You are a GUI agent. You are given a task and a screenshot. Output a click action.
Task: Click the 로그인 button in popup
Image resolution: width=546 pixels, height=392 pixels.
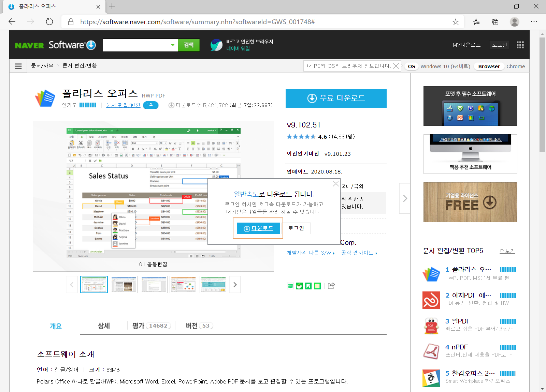click(x=296, y=228)
